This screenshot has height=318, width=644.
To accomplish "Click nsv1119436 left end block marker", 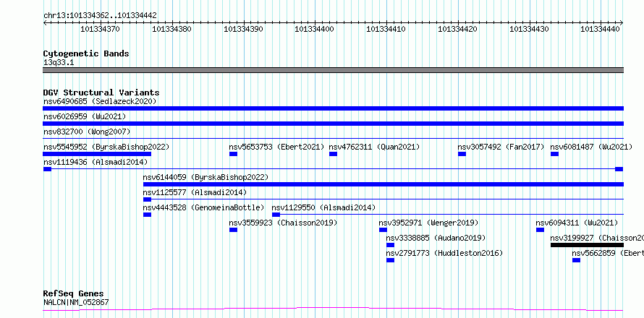I will coord(47,169).
